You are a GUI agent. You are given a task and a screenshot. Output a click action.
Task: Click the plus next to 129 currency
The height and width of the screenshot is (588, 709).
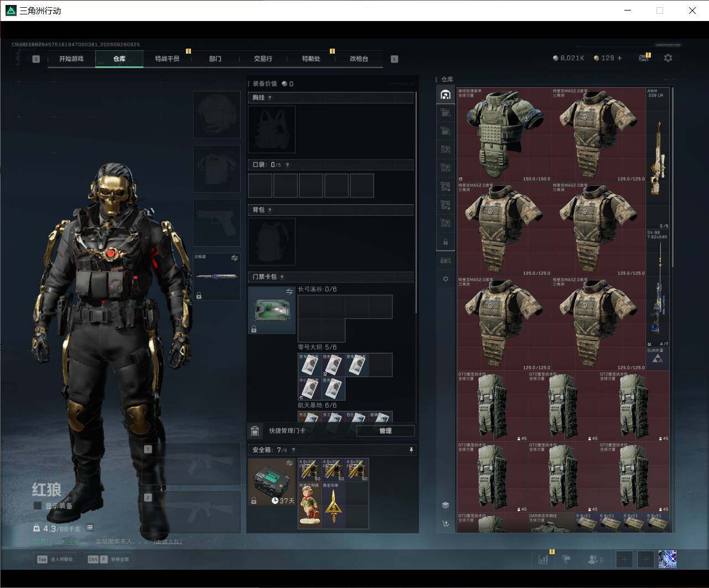pyautogui.click(x=619, y=58)
